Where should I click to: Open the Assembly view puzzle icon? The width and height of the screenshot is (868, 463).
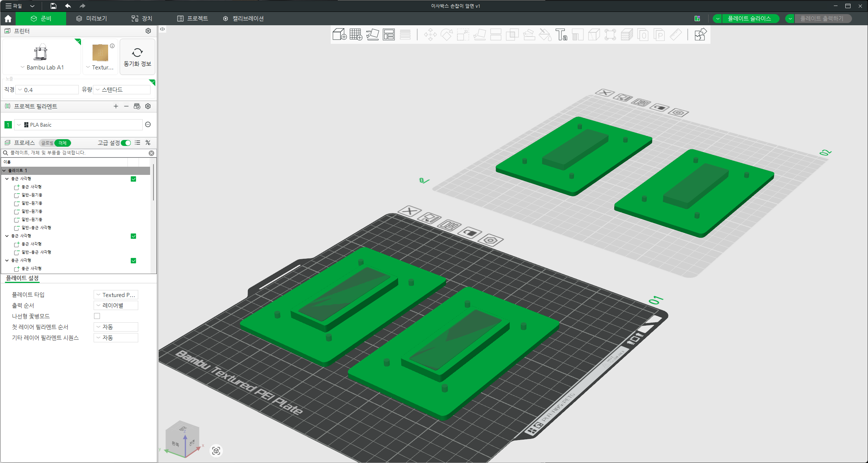[700, 35]
